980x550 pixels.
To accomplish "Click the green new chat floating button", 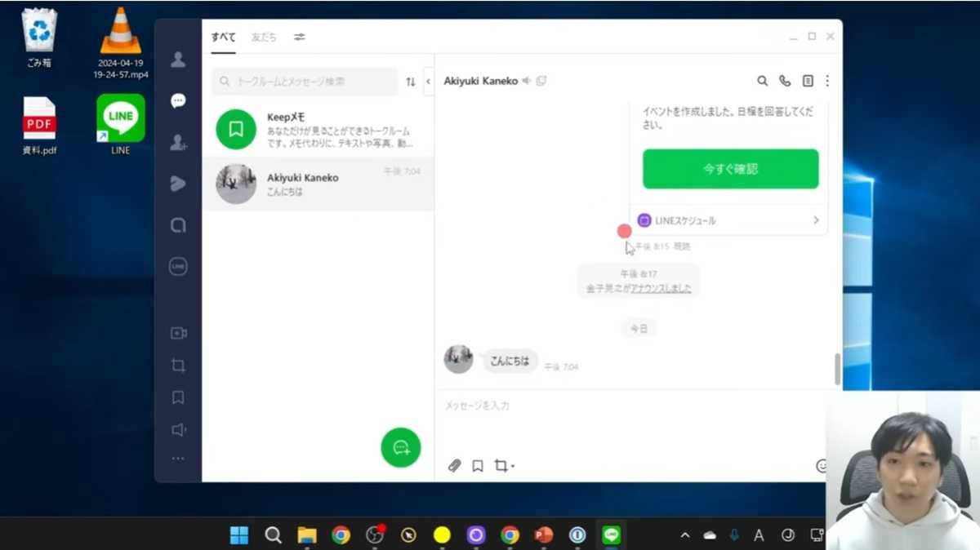I will click(401, 447).
